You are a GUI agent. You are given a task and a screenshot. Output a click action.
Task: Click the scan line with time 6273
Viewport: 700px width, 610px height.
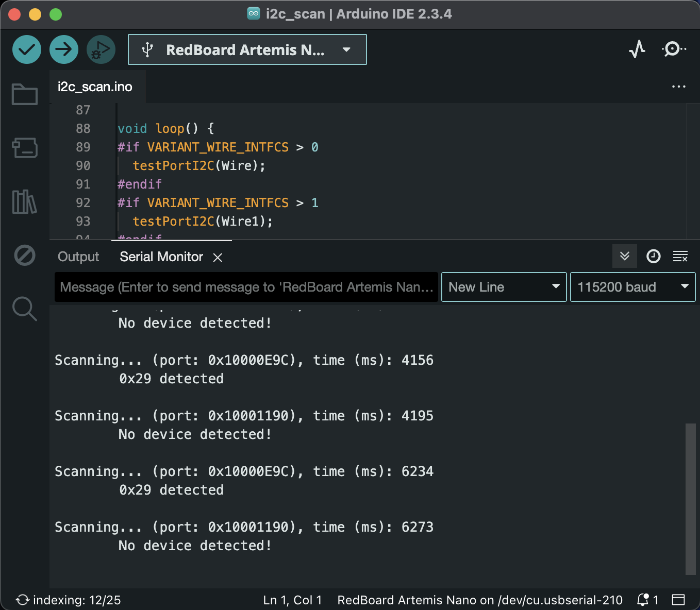[x=244, y=527]
